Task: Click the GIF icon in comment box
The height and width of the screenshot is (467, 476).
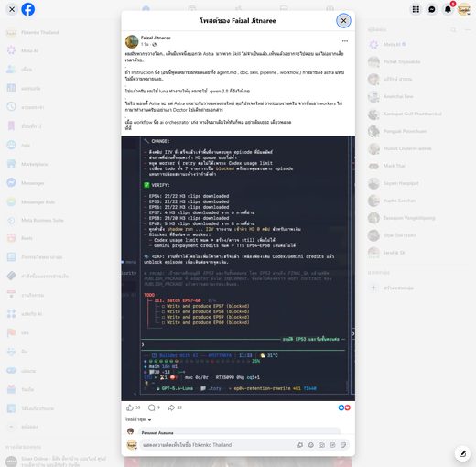Action: tap(332, 445)
